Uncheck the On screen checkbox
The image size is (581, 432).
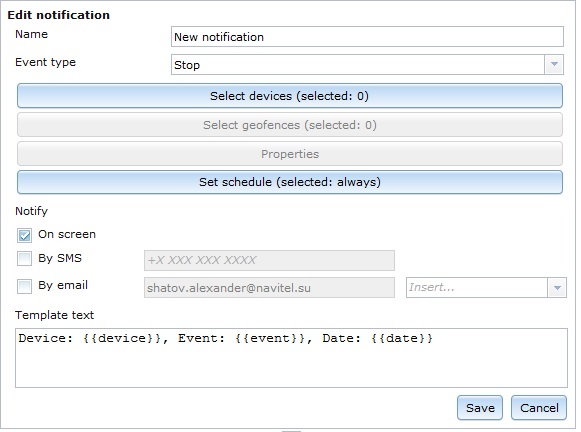pos(24,235)
